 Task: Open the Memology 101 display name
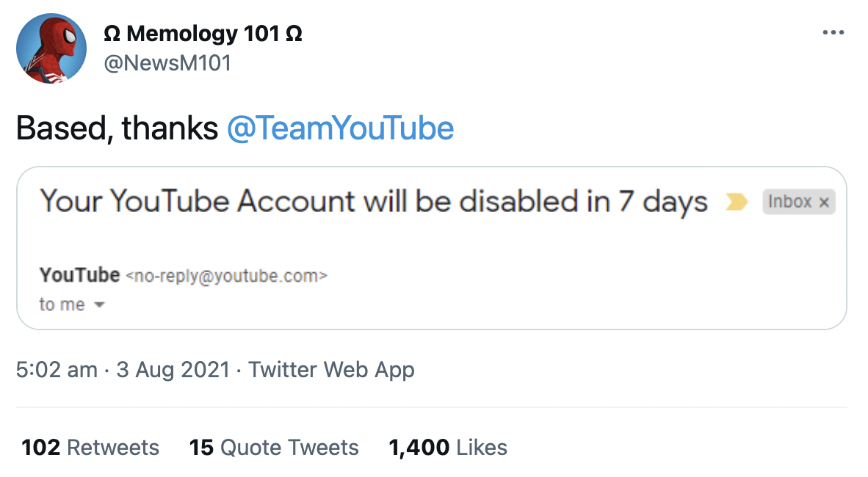pyautogui.click(x=203, y=34)
